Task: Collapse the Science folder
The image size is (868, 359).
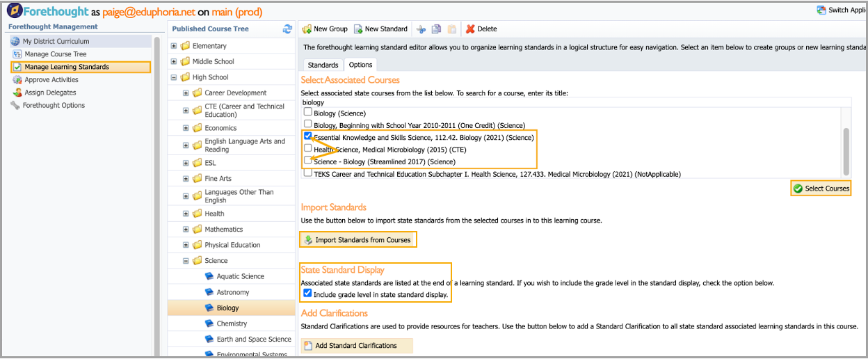Action: point(186,261)
